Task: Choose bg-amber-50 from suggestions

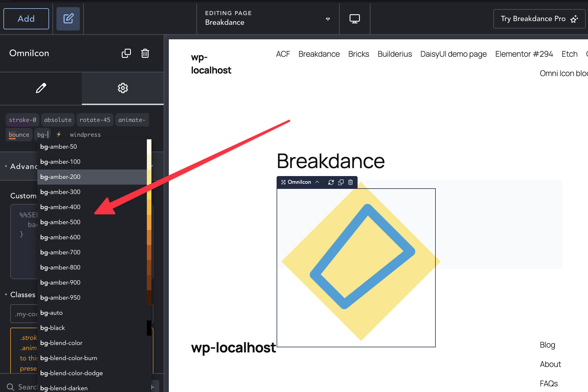Action: (x=92, y=147)
